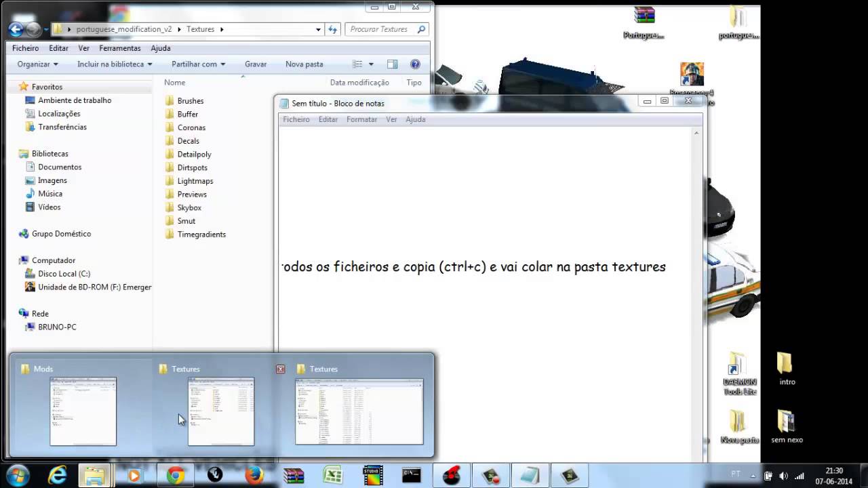
Task: Open the 'Partilhar com' dropdown
Action: [199, 64]
